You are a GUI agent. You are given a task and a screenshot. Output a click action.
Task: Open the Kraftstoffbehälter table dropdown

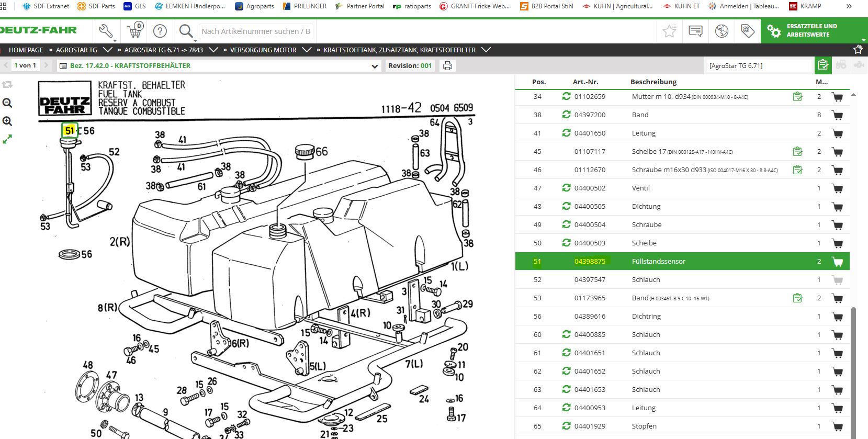pyautogui.click(x=375, y=66)
